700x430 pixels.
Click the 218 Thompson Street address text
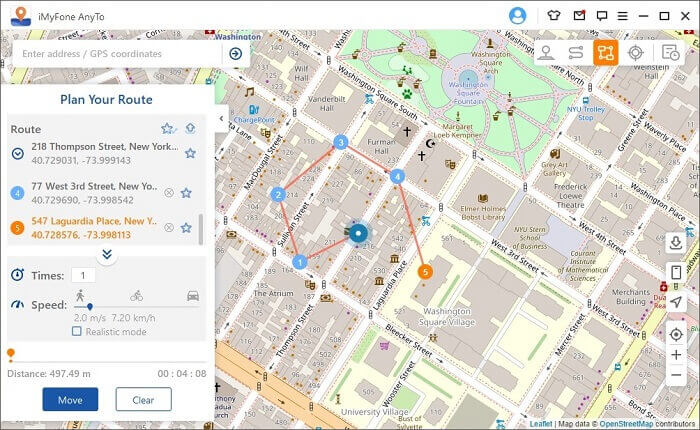(104, 146)
